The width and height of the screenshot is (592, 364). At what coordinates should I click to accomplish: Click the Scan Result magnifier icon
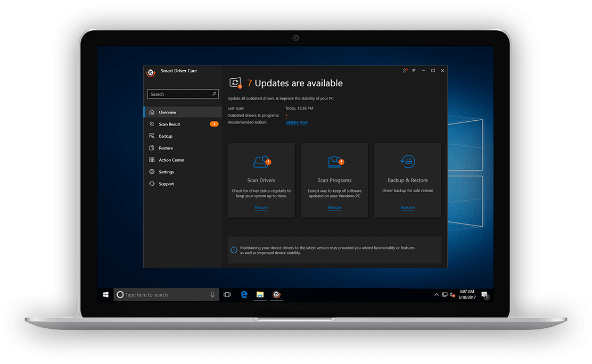152,124
